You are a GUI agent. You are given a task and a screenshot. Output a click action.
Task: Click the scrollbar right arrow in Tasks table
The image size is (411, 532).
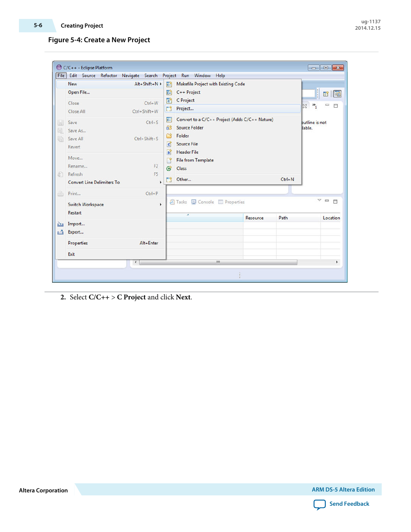[x=337, y=262]
